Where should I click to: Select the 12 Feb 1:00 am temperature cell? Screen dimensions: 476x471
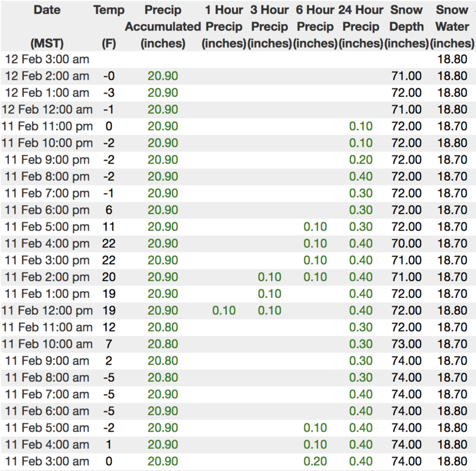[109, 93]
